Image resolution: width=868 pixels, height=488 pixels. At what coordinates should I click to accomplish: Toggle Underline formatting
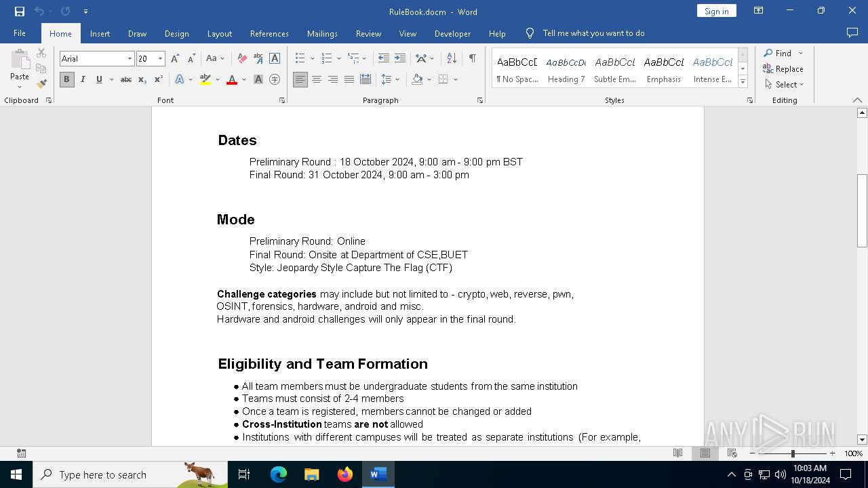tap(99, 79)
